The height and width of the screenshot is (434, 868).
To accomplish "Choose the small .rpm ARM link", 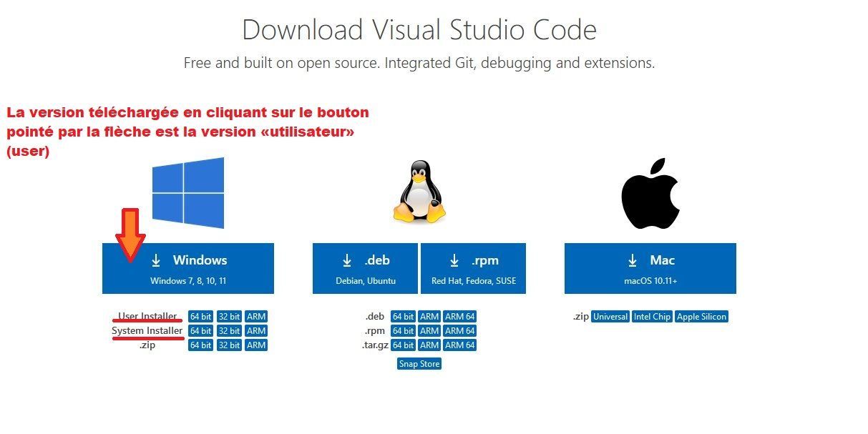I will [x=429, y=331].
